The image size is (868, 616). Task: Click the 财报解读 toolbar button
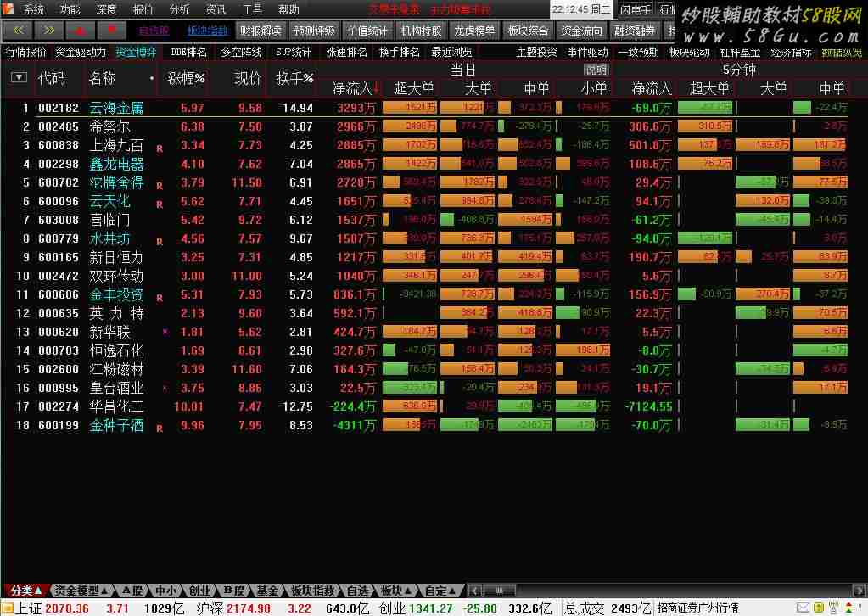point(260,31)
